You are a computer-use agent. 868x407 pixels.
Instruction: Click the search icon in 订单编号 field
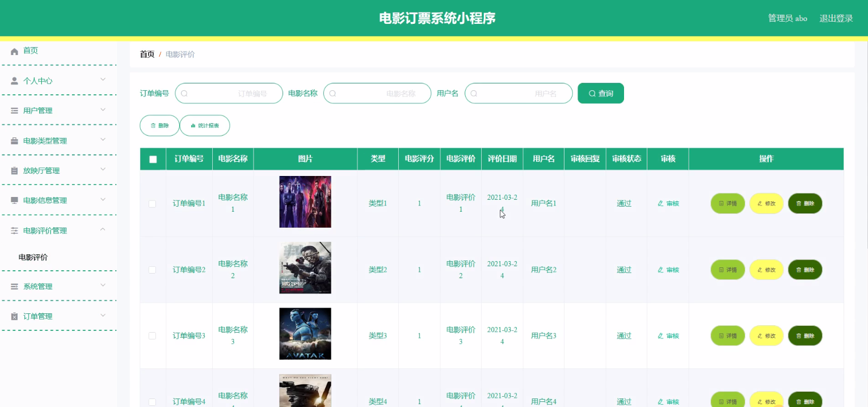pos(184,94)
